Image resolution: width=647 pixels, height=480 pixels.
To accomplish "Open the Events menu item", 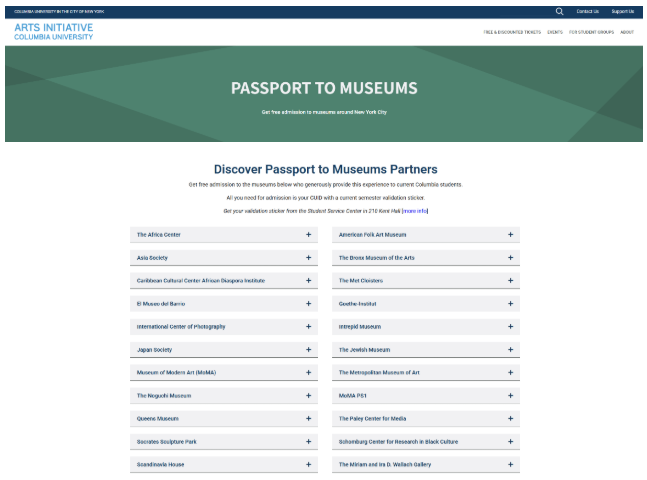I will click(x=555, y=32).
